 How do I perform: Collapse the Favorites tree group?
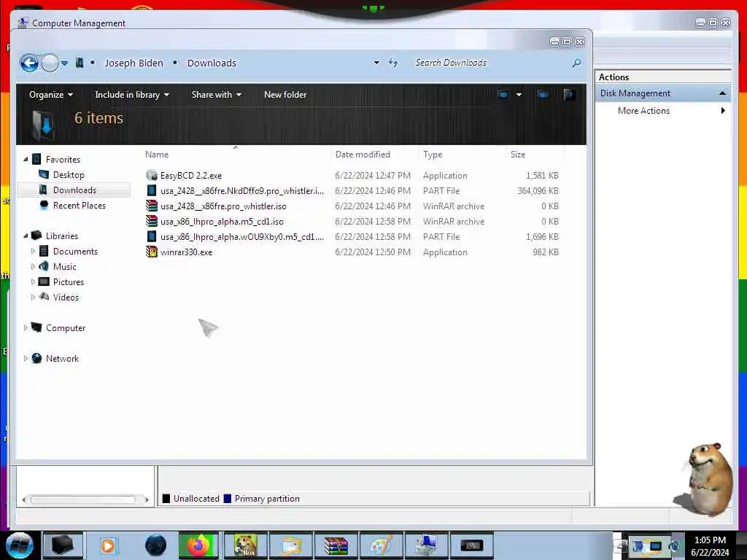click(26, 160)
